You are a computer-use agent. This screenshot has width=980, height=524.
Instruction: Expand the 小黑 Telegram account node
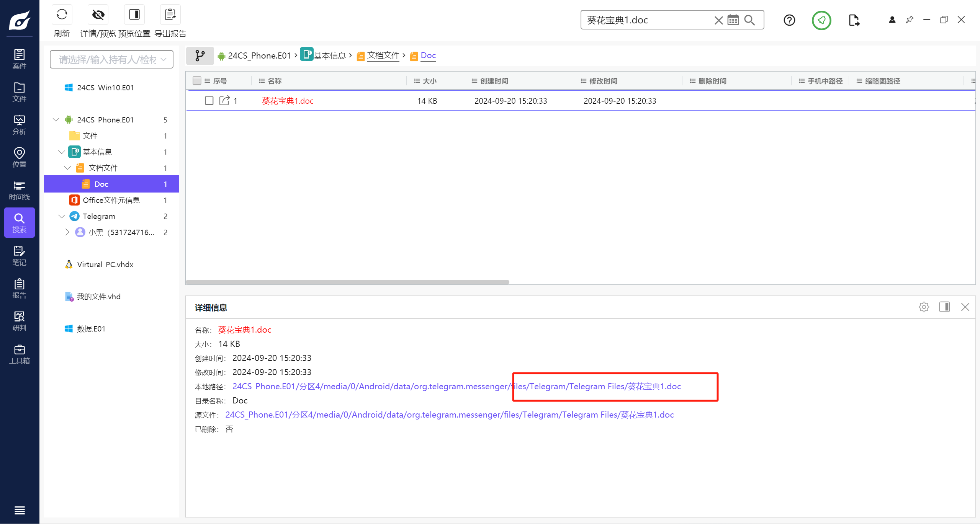pos(67,232)
